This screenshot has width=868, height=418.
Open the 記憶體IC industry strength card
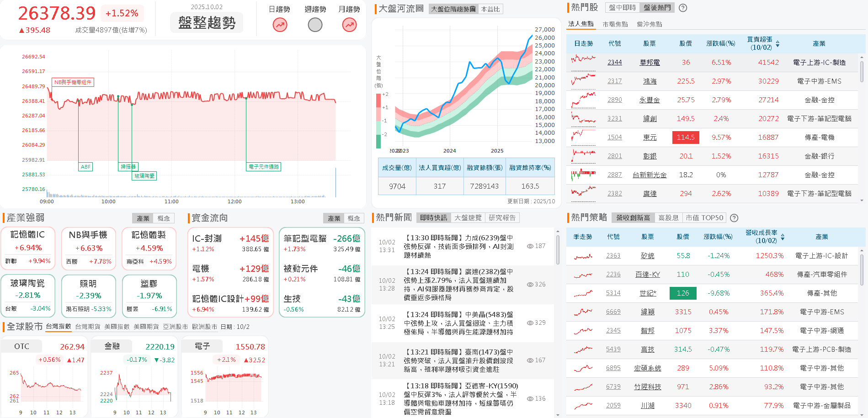point(28,248)
